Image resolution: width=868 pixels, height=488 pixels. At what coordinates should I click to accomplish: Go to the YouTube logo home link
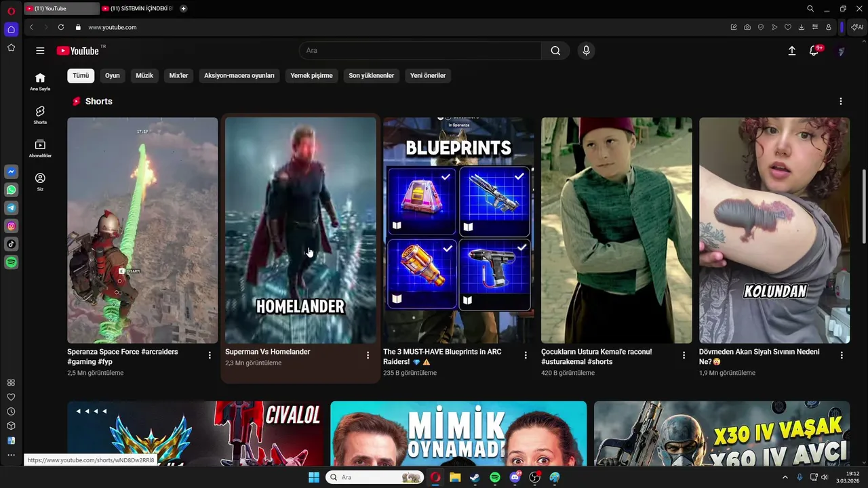tap(78, 51)
